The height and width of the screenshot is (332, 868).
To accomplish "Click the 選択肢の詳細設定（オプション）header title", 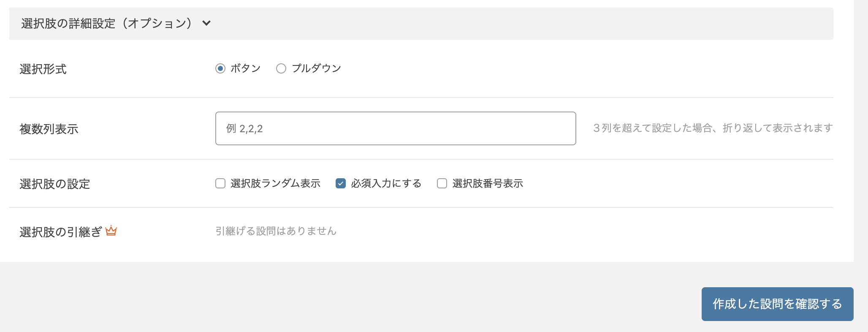I will tap(107, 23).
